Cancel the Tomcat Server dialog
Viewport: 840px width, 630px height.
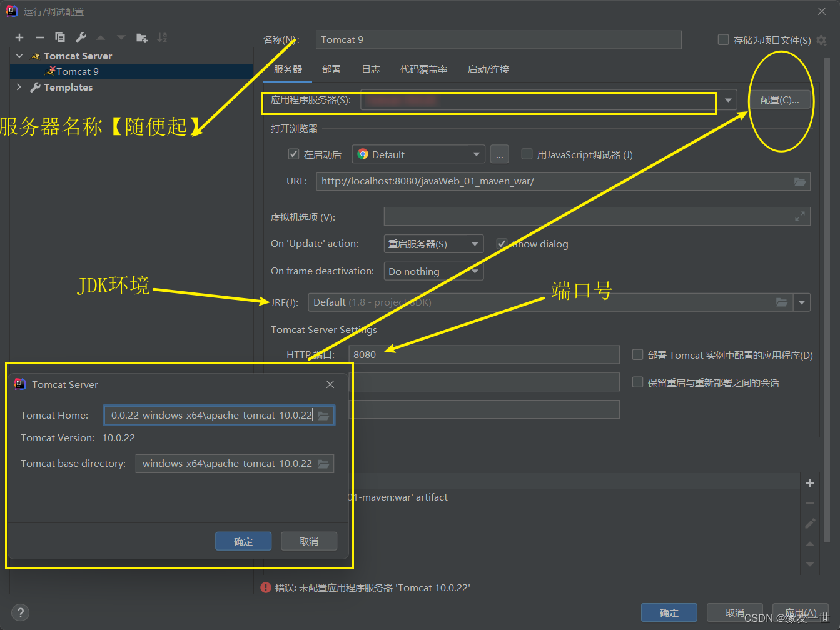[309, 541]
